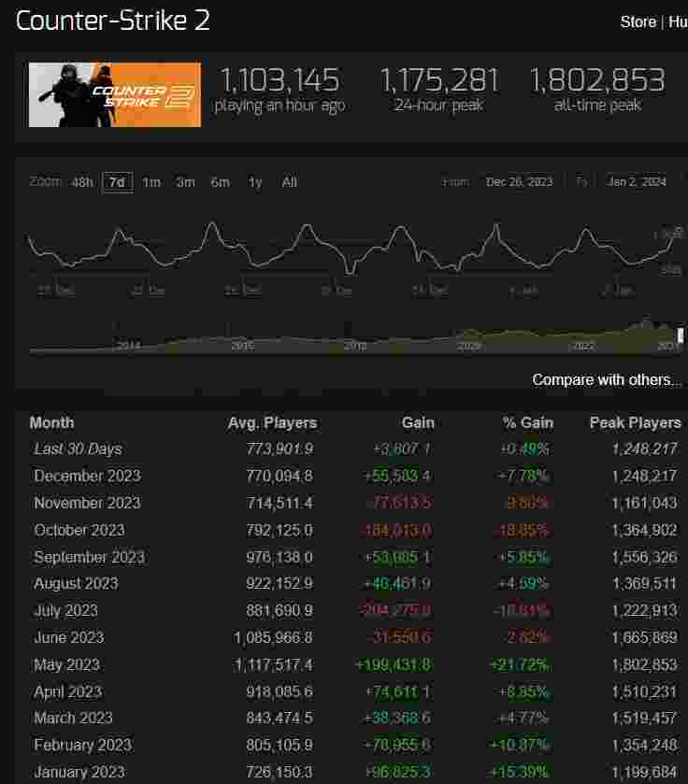Click the 2015 region in the chart navigator

click(242, 345)
